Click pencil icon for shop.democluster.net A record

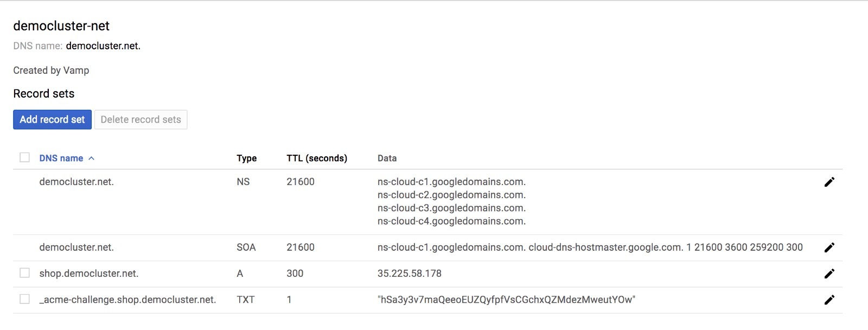tap(829, 274)
